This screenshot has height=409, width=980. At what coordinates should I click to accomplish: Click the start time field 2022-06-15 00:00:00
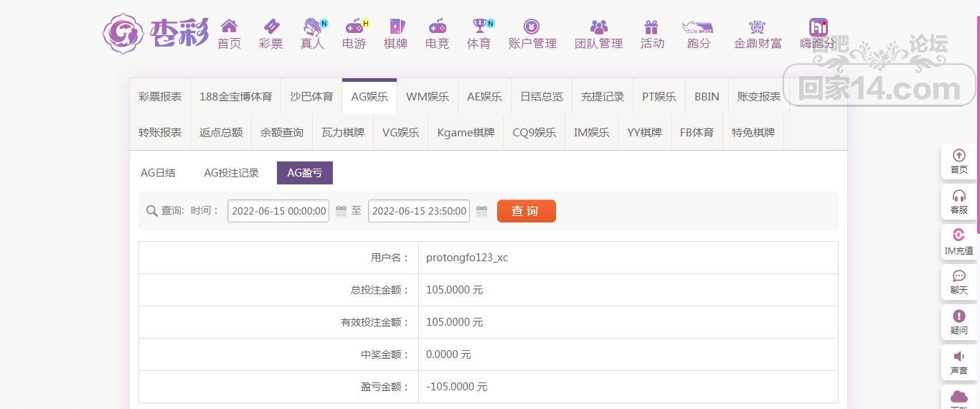pyautogui.click(x=278, y=211)
